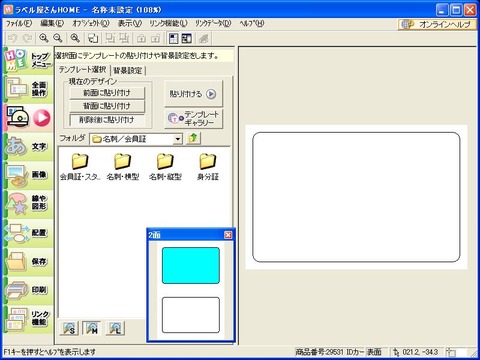480x360 pixels.
Task: Open the トップメニュー HOME sidebar button
Action: pyautogui.click(x=28, y=60)
